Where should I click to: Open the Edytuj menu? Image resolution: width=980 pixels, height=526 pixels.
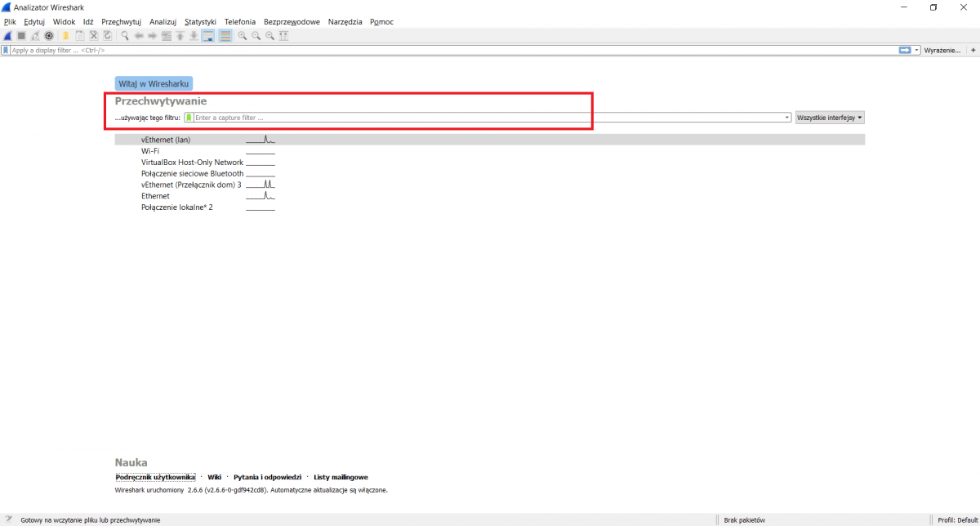coord(34,22)
